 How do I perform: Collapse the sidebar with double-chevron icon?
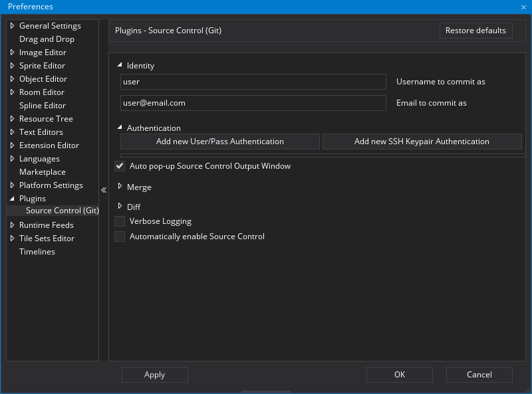(104, 190)
